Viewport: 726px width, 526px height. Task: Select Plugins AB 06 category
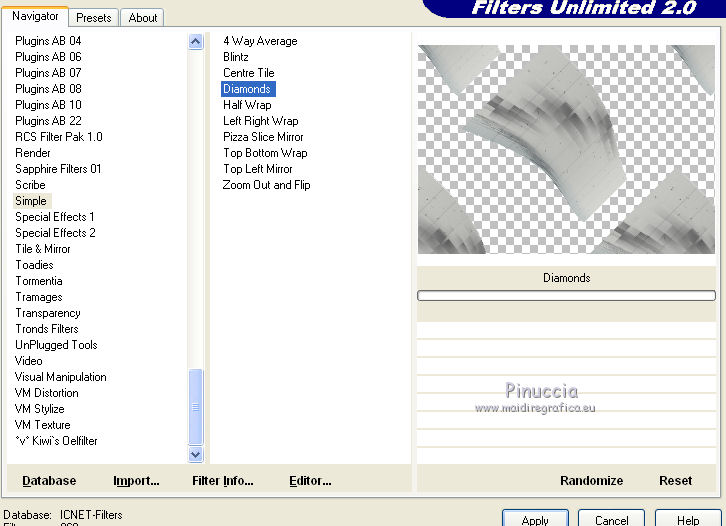tap(48, 57)
